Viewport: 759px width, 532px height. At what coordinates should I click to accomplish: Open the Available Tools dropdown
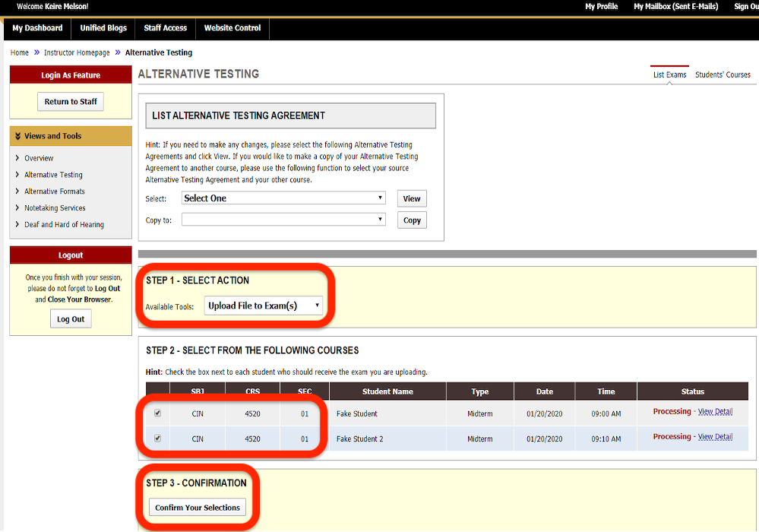(x=264, y=306)
